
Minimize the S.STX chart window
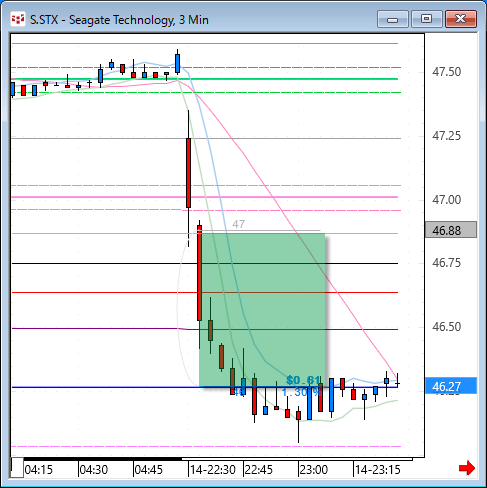(392, 19)
